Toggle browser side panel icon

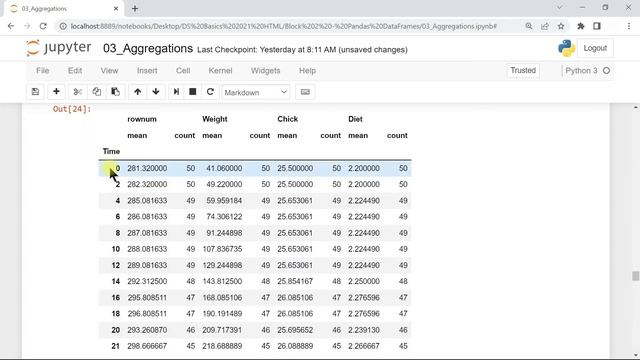click(x=597, y=26)
